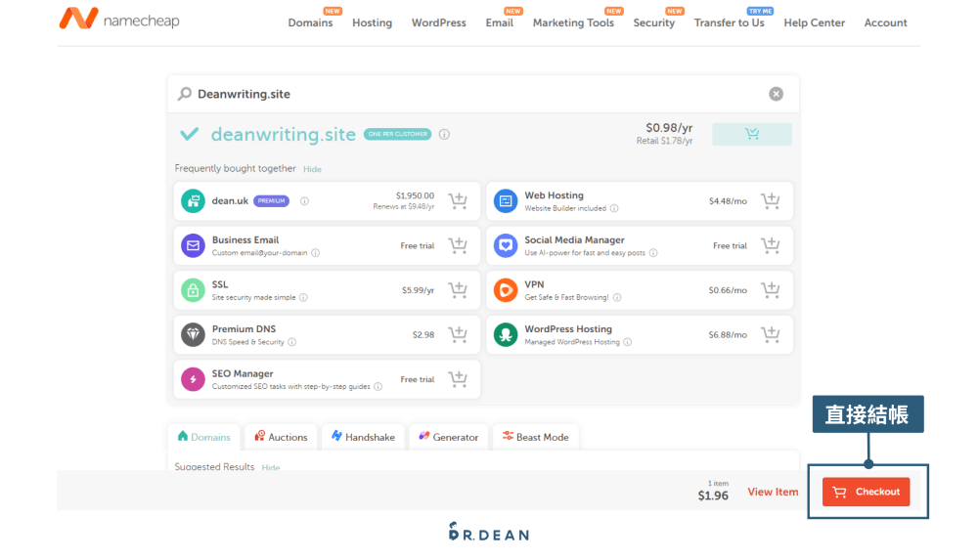The height and width of the screenshot is (560, 978).
Task: Open the Domains menu
Action: pyautogui.click(x=310, y=22)
